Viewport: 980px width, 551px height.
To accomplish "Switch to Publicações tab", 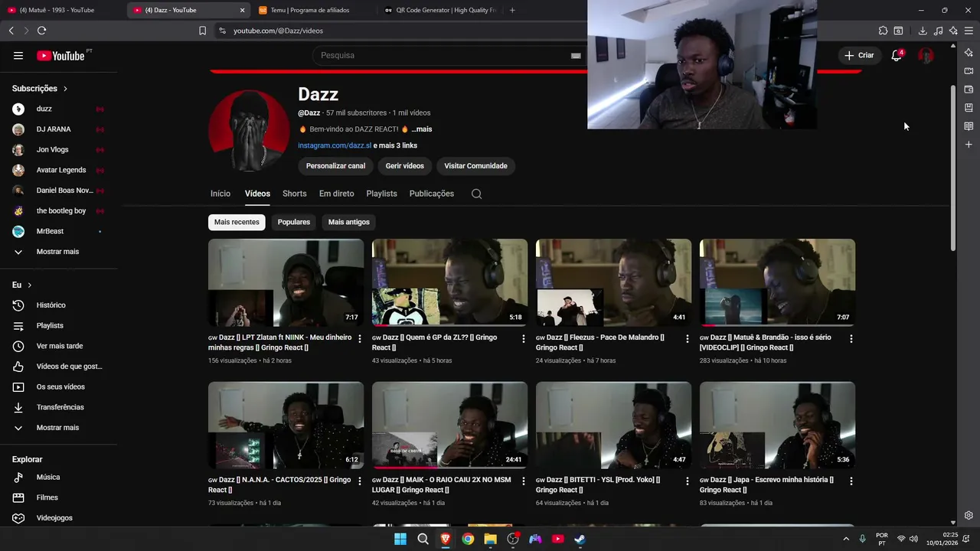I will (x=432, y=194).
